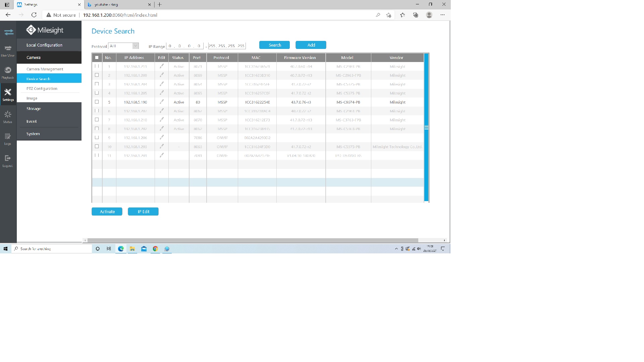The height and width of the screenshot is (362, 644).
Task: Select PTZ Configuration menu item
Action: [x=42, y=88]
